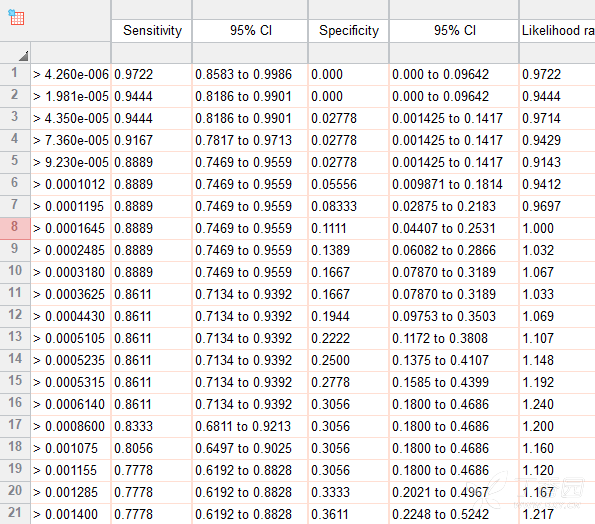The width and height of the screenshot is (595, 524).
Task: Click cutoff cell '> 0.0003625'
Action: click(71, 294)
